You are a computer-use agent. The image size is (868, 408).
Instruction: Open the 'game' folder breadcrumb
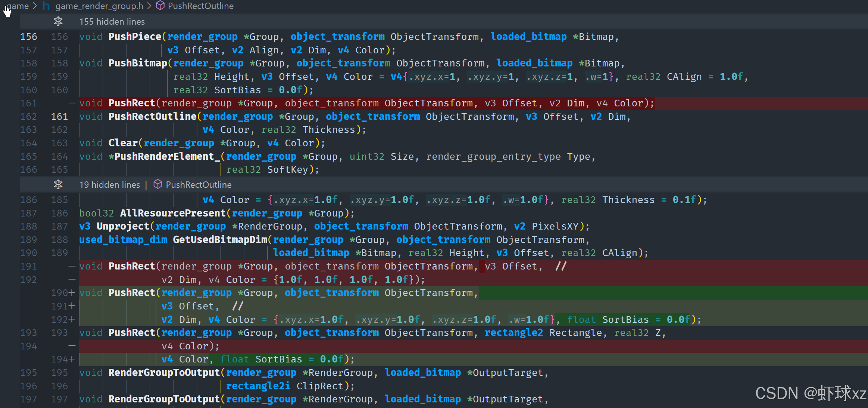[x=18, y=6]
